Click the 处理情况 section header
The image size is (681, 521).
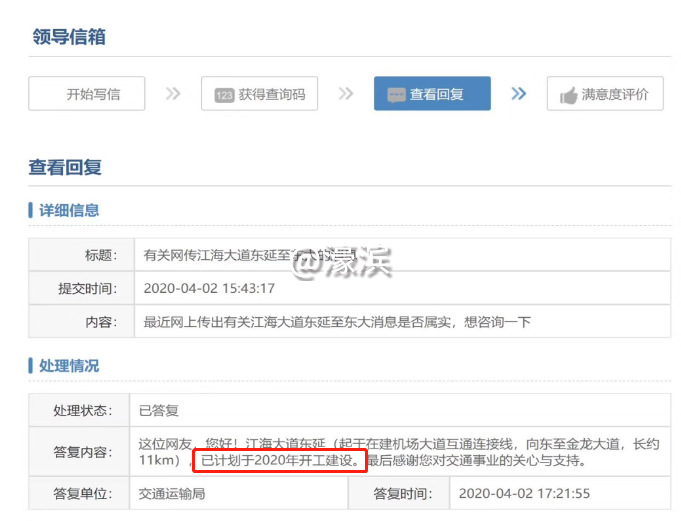pyautogui.click(x=69, y=366)
